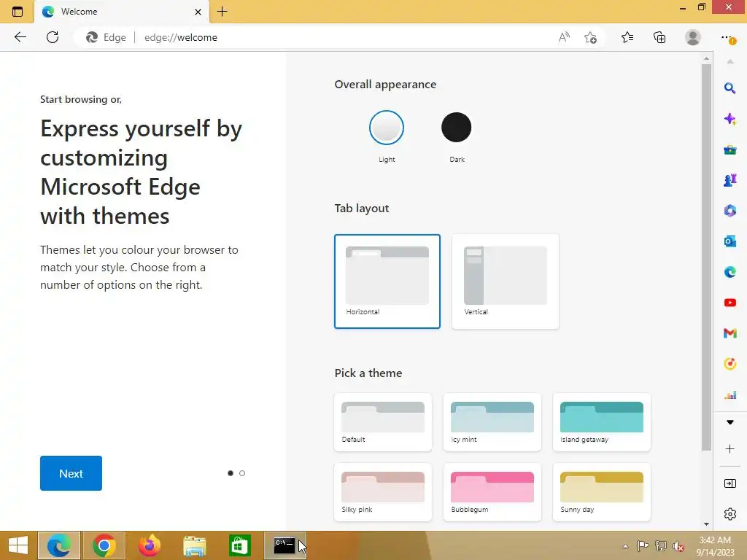The width and height of the screenshot is (747, 560).
Task: Open Google Chrome from taskbar
Action: click(104, 545)
